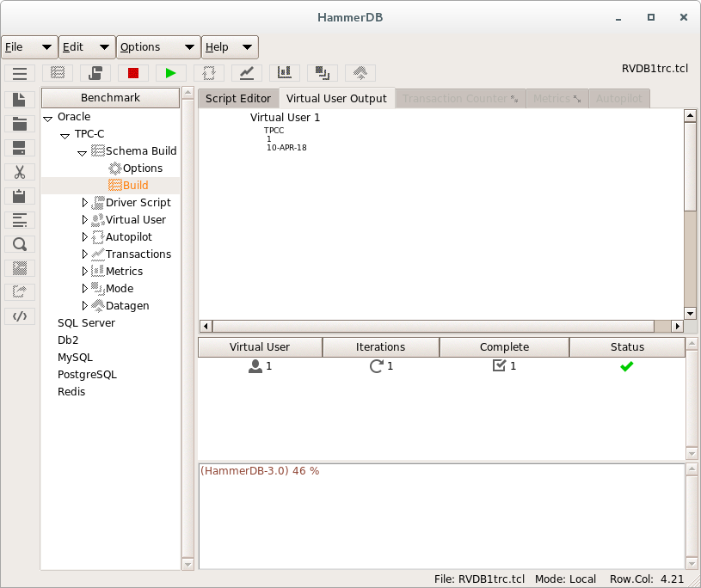Viewport: 701px width, 588px height.
Task: Switch to the Script Editor tab
Action: pos(238,98)
